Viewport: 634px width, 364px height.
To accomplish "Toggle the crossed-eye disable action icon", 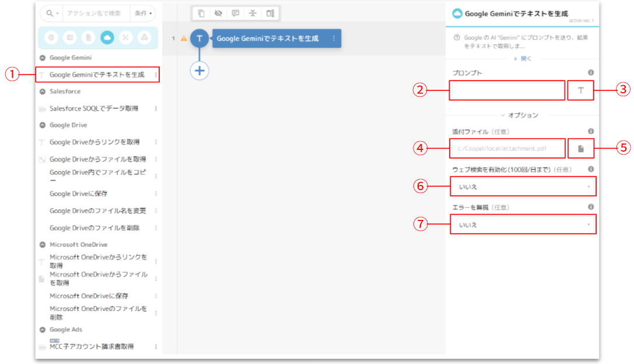I will pyautogui.click(x=218, y=13).
